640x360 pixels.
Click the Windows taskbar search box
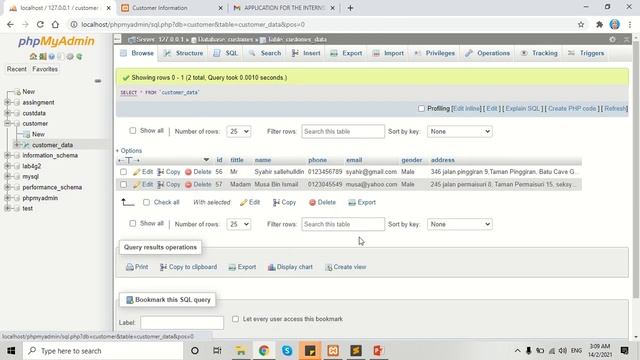tap(103, 351)
